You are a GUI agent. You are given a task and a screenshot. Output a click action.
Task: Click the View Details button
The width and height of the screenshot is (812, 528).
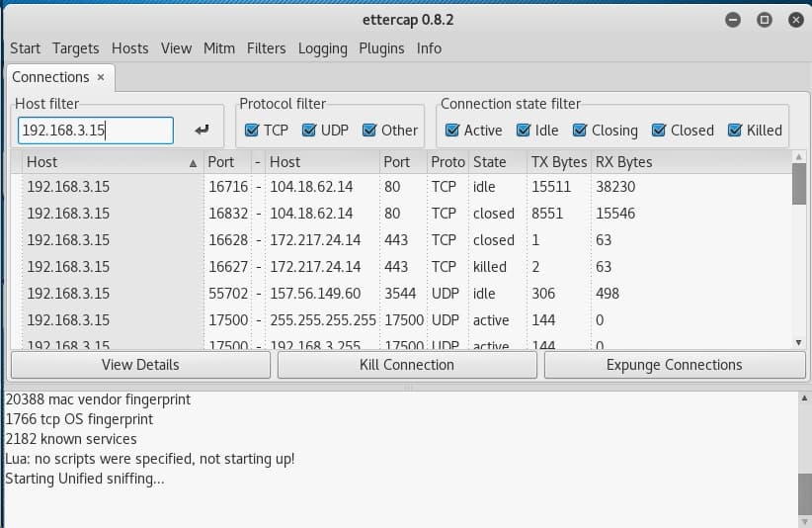(140, 365)
